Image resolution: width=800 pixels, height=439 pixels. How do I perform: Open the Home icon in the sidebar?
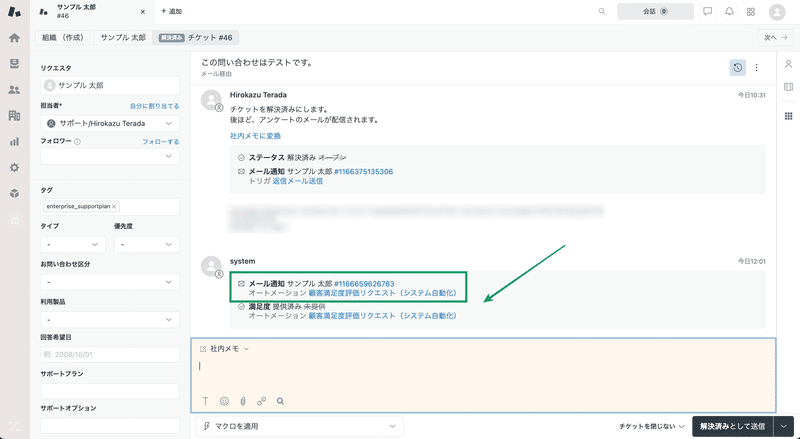(x=14, y=38)
